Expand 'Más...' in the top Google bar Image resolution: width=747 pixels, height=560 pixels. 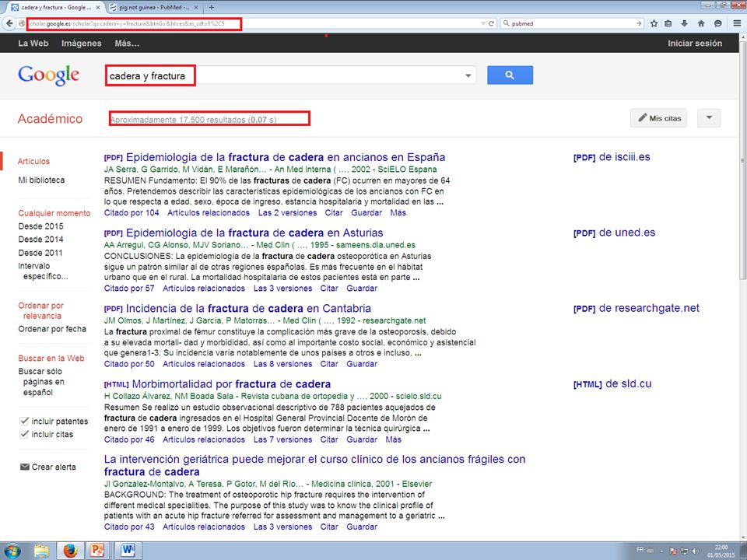pyautogui.click(x=127, y=44)
